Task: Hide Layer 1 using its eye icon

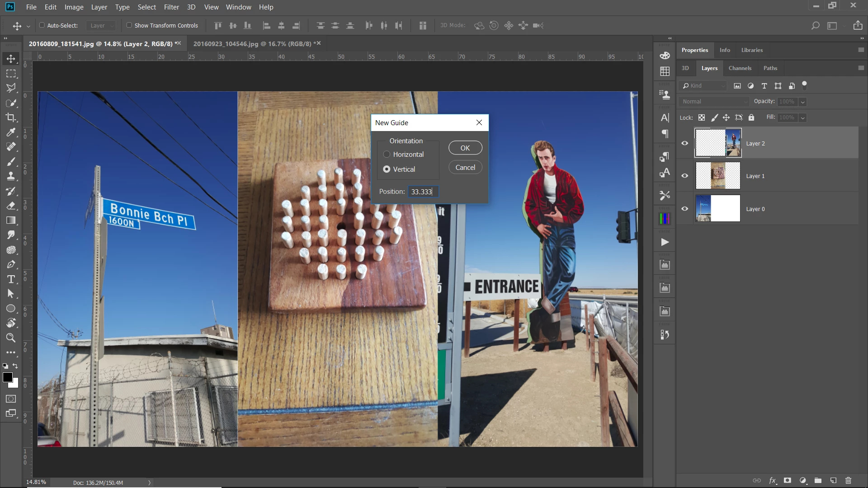Action: click(x=684, y=176)
